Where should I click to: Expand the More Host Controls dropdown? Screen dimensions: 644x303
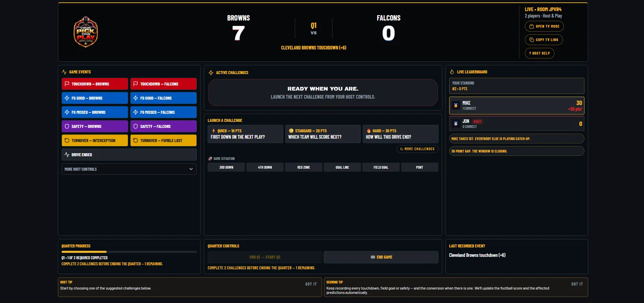click(129, 169)
